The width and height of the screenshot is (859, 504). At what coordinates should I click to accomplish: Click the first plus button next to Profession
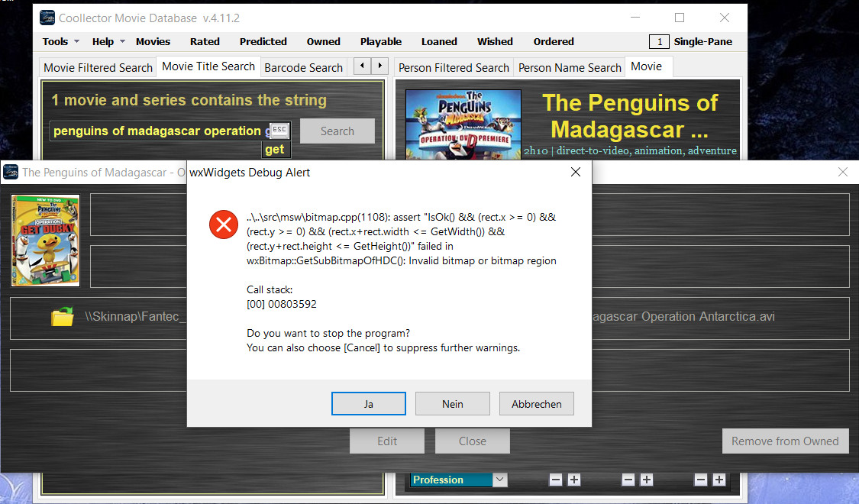pyautogui.click(x=573, y=480)
